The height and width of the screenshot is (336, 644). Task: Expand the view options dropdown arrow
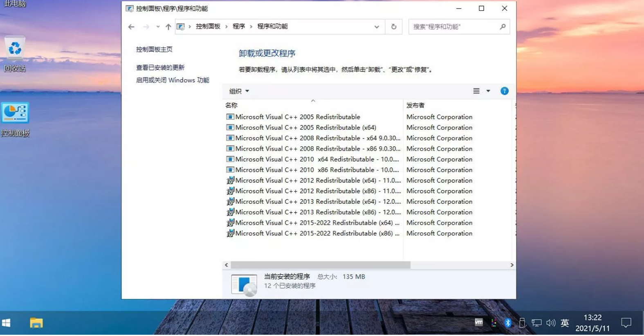488,91
